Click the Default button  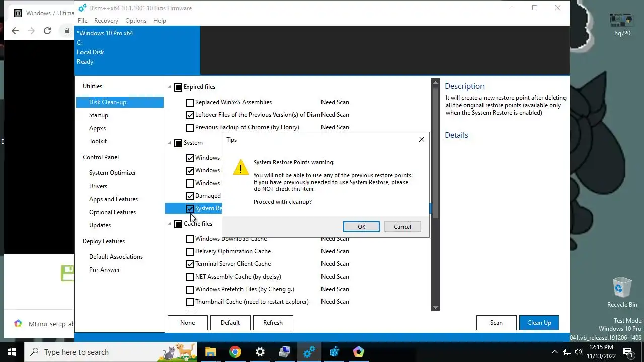point(230,323)
